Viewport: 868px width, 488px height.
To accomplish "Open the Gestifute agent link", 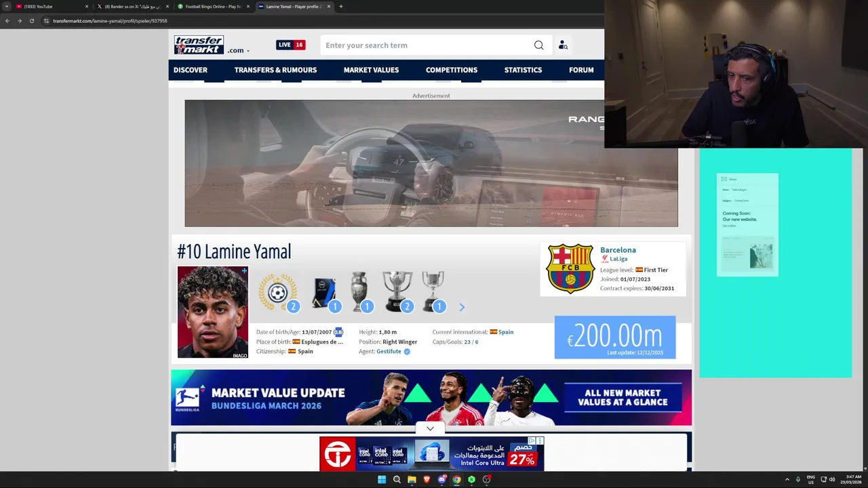I will click(389, 351).
